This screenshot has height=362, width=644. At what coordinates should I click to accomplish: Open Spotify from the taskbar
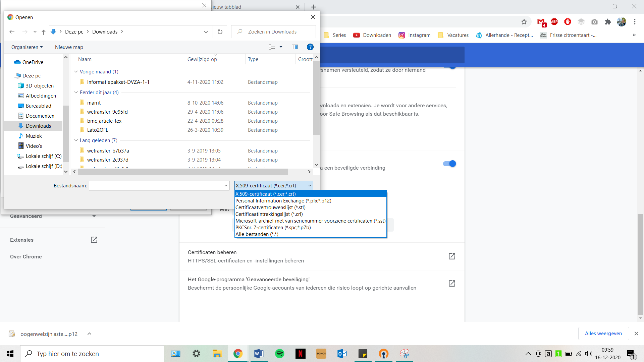279,354
